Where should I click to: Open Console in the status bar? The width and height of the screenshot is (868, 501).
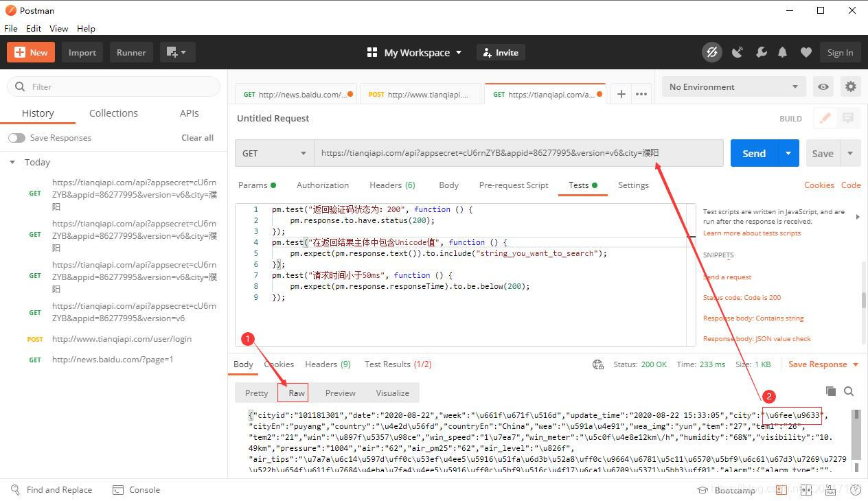(136, 490)
